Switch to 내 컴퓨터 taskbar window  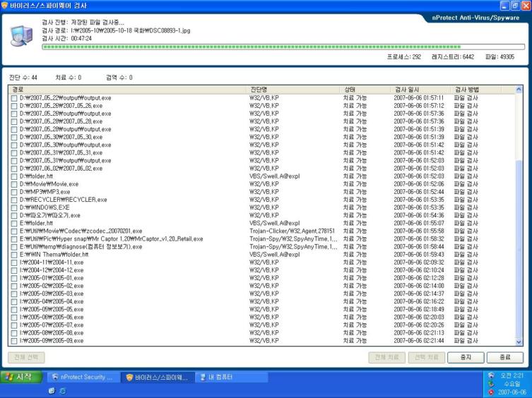coord(232,377)
